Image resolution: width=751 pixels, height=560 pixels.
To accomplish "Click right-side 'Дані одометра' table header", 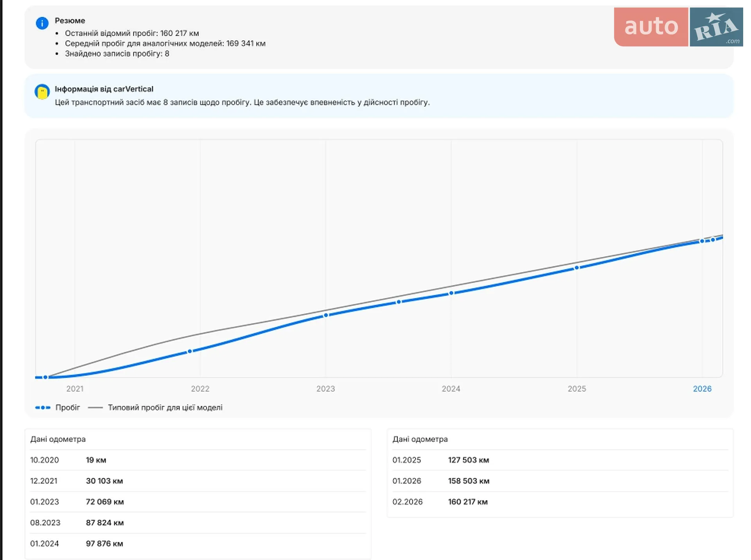I will tap(420, 439).
